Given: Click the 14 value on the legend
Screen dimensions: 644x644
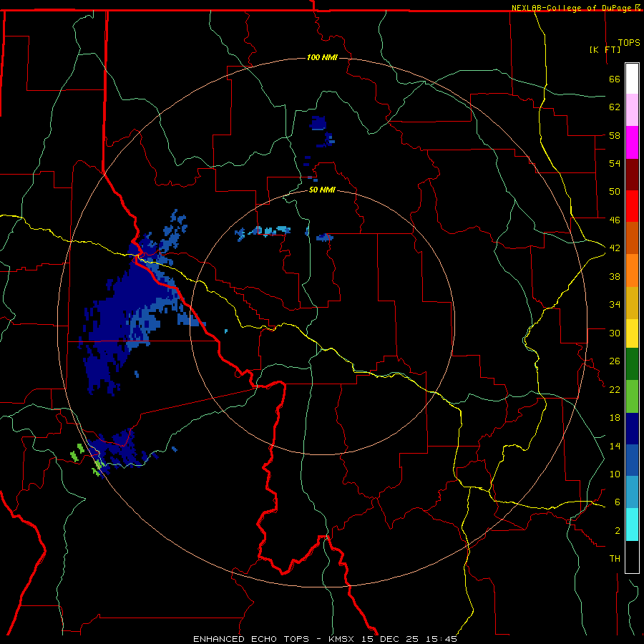Looking at the screenshot, I should 615,446.
